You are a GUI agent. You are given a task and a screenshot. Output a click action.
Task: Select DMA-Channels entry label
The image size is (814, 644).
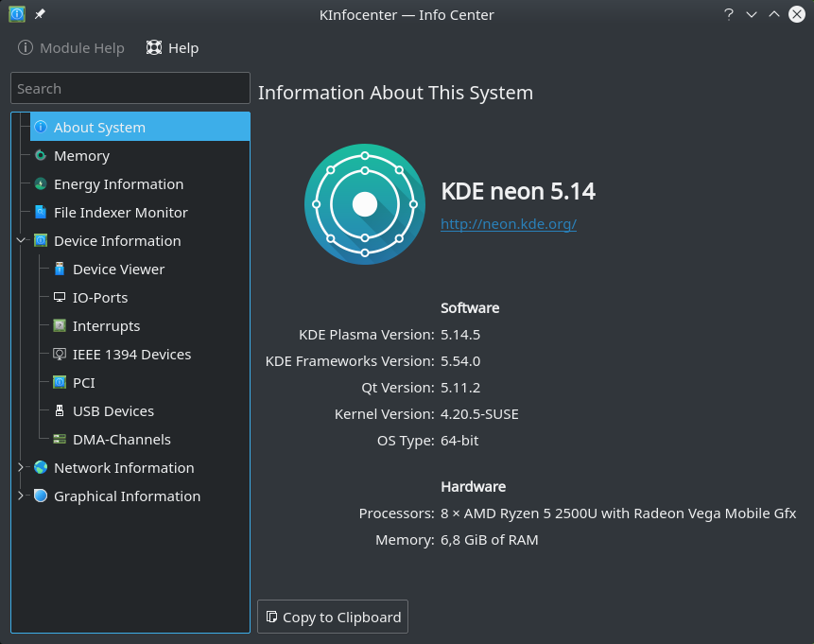(122, 440)
